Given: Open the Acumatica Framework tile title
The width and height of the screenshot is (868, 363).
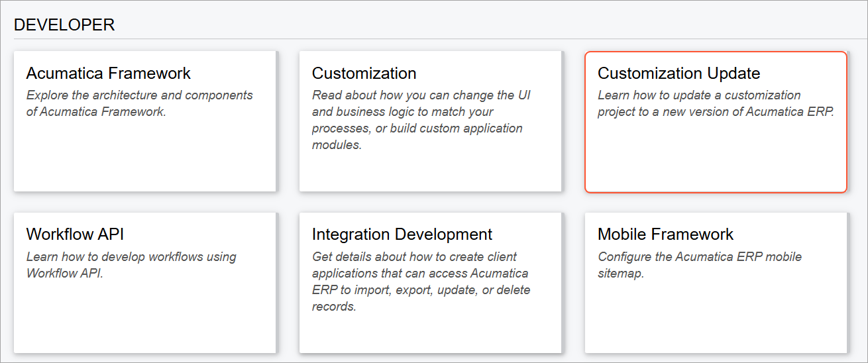Looking at the screenshot, I should point(109,74).
